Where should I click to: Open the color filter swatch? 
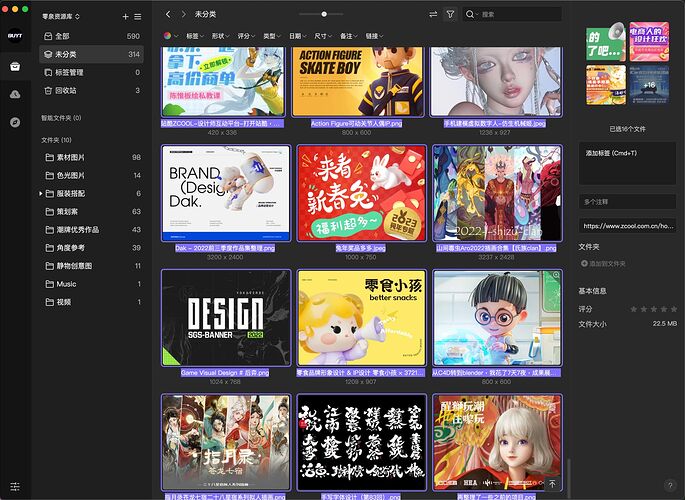point(168,36)
